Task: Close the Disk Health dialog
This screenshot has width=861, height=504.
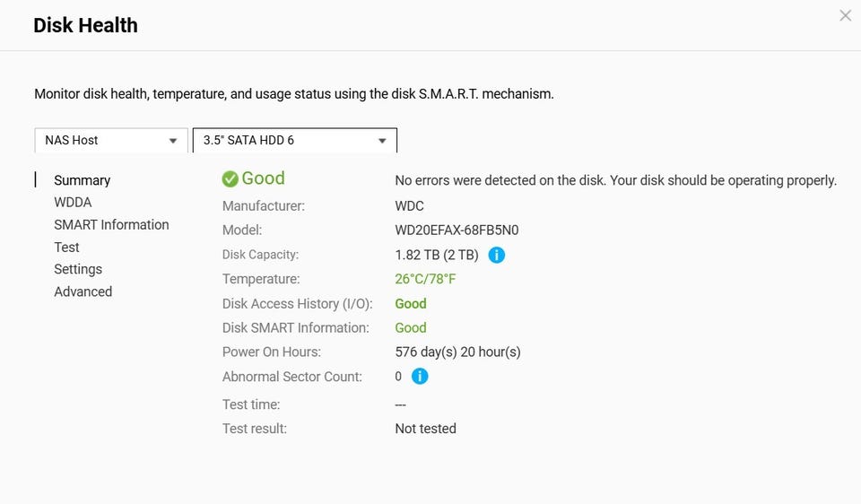Action: [x=845, y=15]
